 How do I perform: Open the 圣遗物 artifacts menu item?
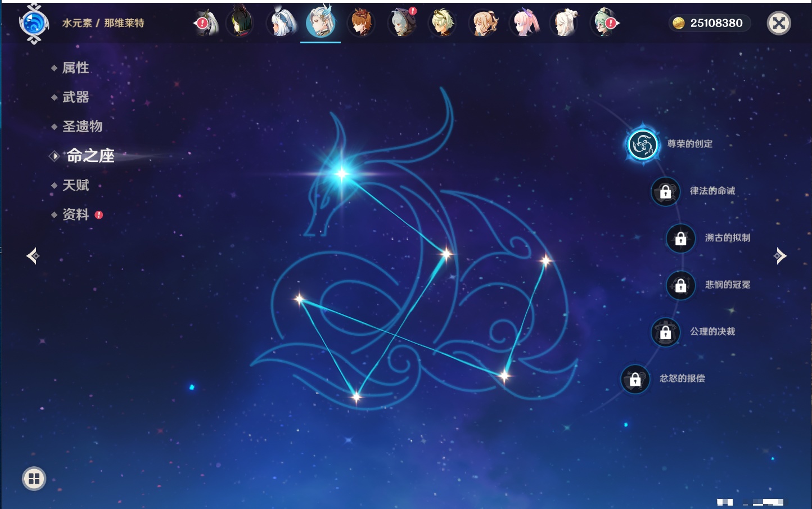[x=82, y=127]
